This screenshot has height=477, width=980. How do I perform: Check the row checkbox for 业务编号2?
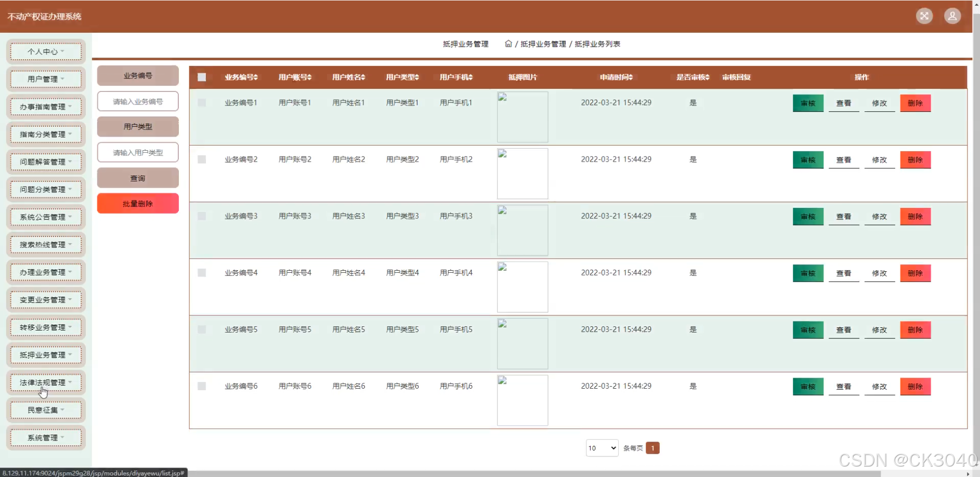[202, 160]
